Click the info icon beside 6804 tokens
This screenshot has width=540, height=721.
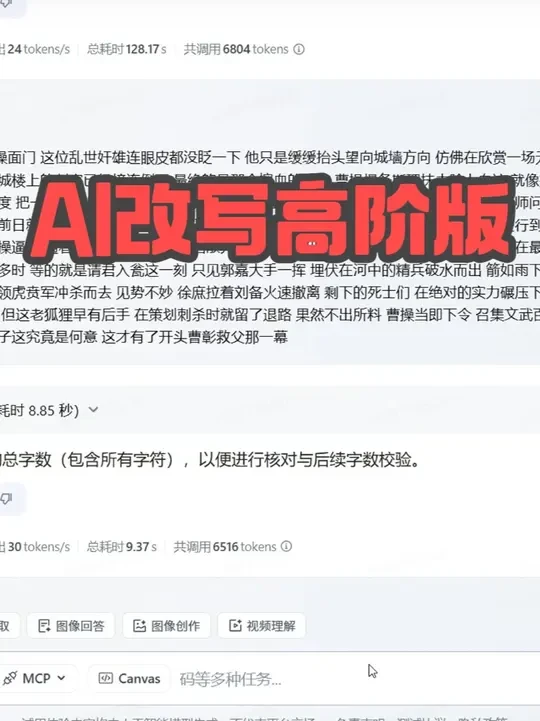tap(299, 49)
